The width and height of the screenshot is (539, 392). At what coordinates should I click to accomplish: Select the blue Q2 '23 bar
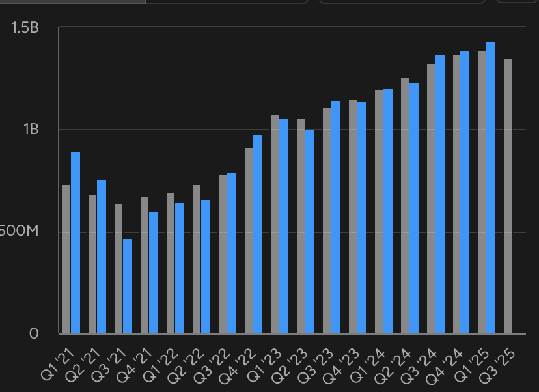coord(310,231)
